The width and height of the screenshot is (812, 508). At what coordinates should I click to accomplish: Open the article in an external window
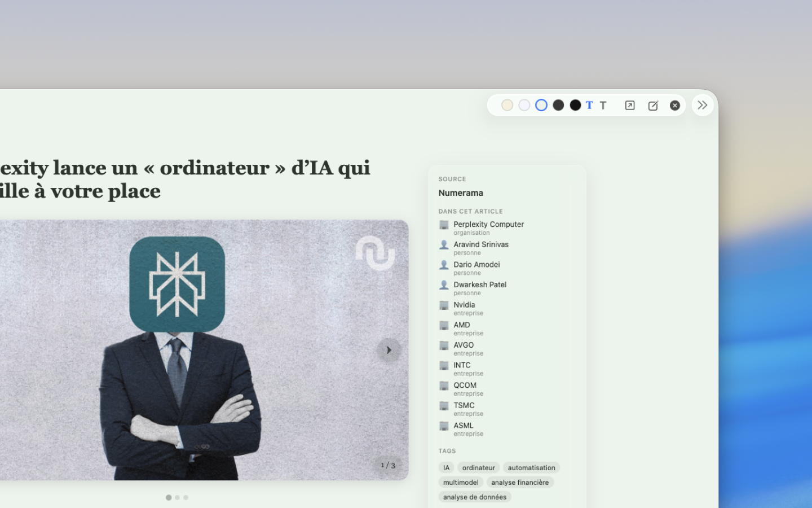pyautogui.click(x=630, y=105)
